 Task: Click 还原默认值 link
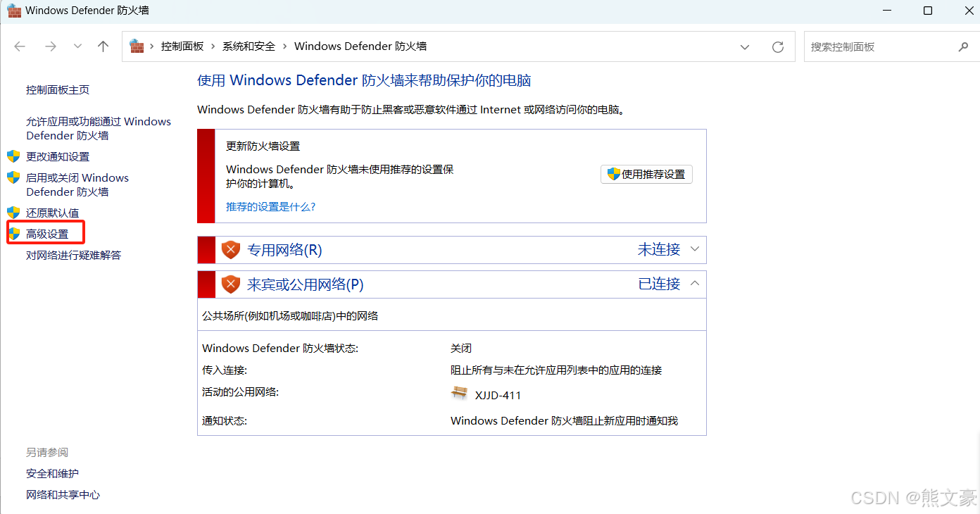(x=53, y=213)
